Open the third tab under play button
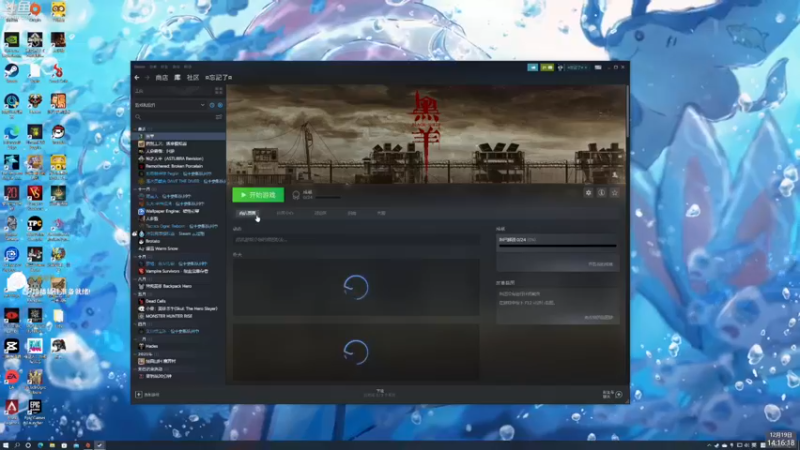 pyautogui.click(x=320, y=213)
